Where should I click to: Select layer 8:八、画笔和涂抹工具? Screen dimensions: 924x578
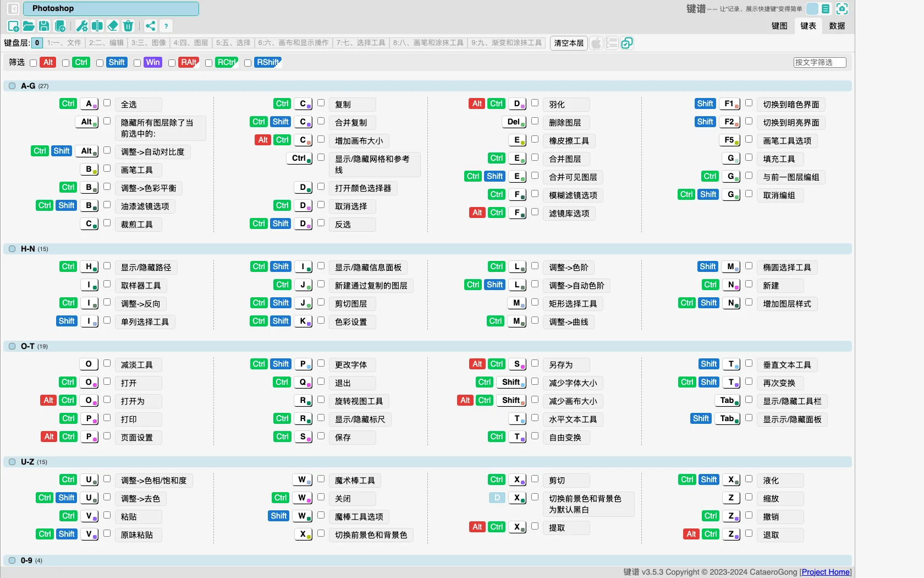429,43
